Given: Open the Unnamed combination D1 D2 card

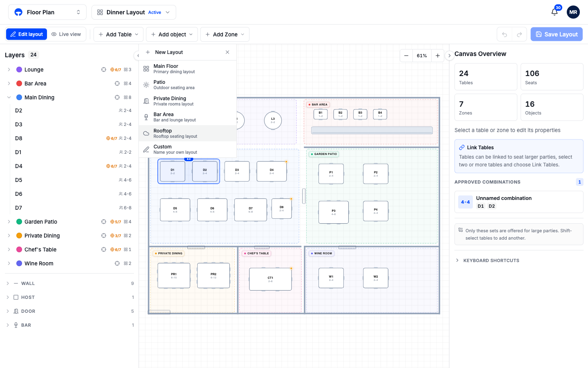Looking at the screenshot, I should click(519, 202).
